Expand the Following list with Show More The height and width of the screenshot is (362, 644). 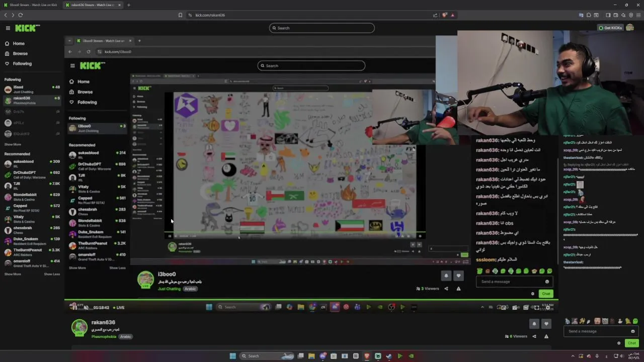click(x=13, y=144)
